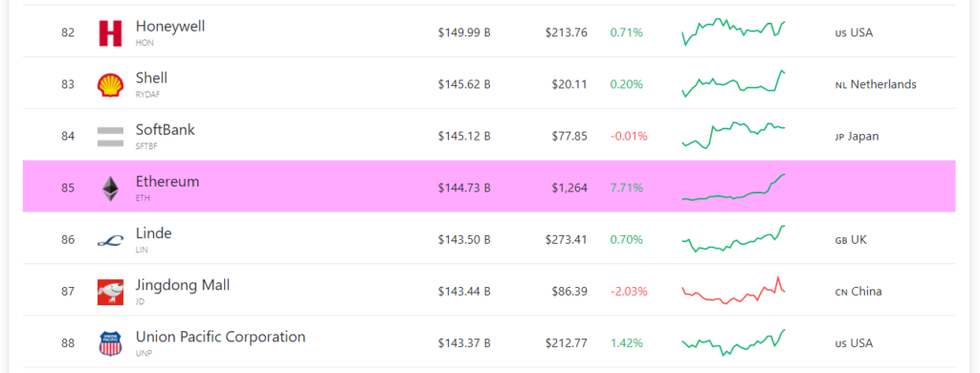Image resolution: width=980 pixels, height=373 pixels.
Task: Click the SoftBank gray bars logo
Action: point(111,137)
